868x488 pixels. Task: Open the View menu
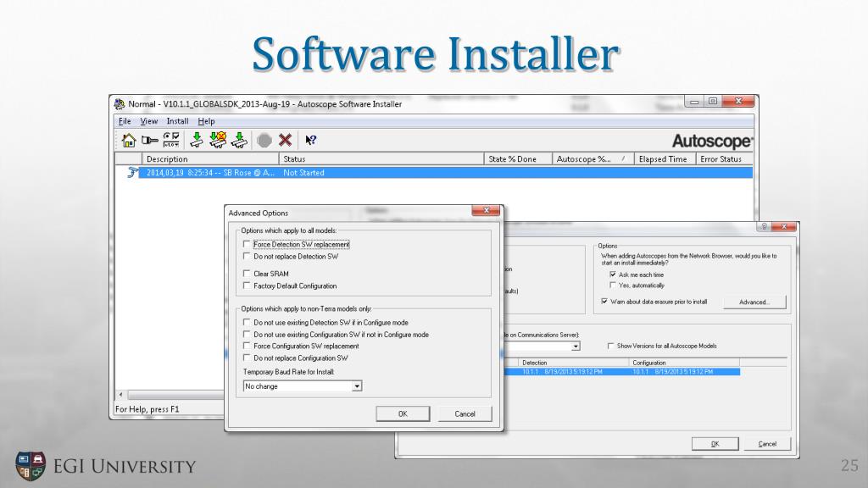coord(149,121)
